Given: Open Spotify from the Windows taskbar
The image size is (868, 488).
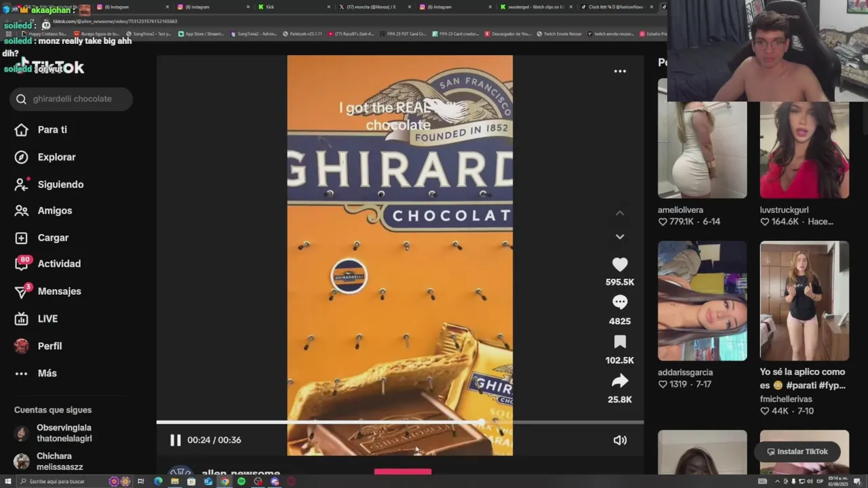Looking at the screenshot, I should tap(241, 481).
